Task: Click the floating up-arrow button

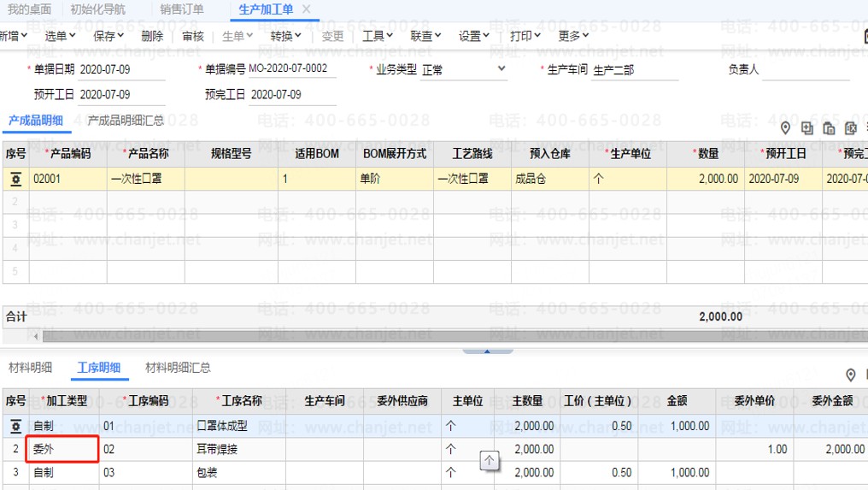Action: (x=490, y=461)
